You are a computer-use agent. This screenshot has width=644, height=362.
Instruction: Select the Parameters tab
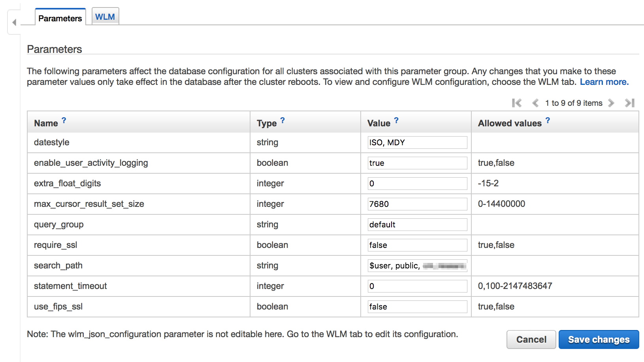click(x=60, y=17)
